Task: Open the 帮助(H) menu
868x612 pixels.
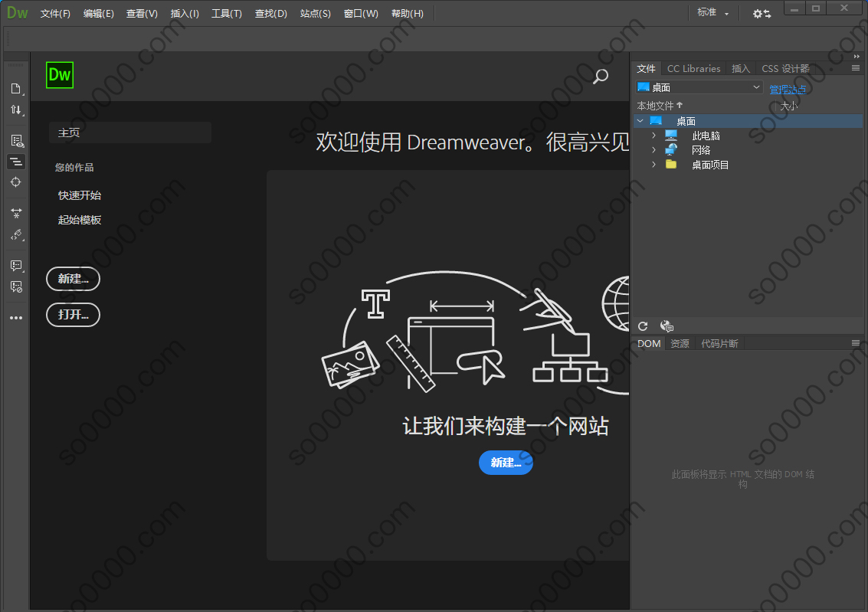Action: (408, 13)
